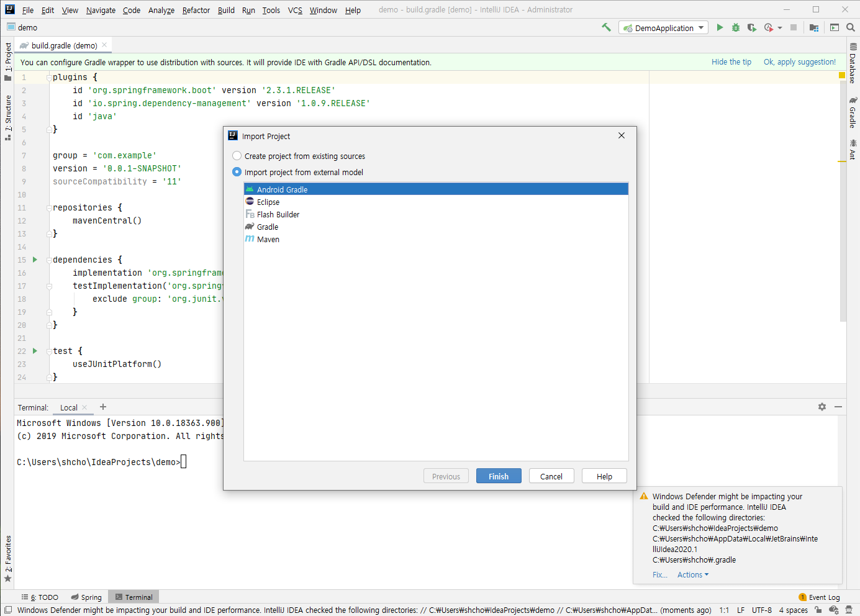Viewport: 860px width, 616px height.
Task: Select Maven in model list
Action: coord(436,239)
